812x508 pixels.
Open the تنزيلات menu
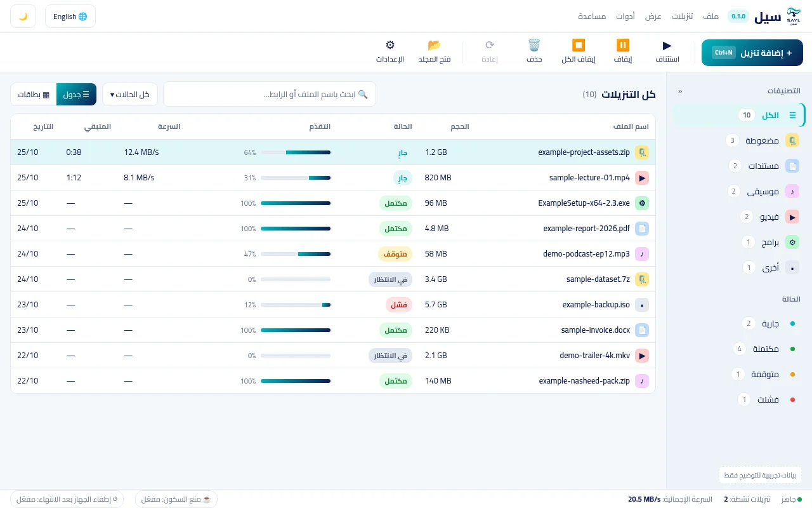click(x=683, y=17)
